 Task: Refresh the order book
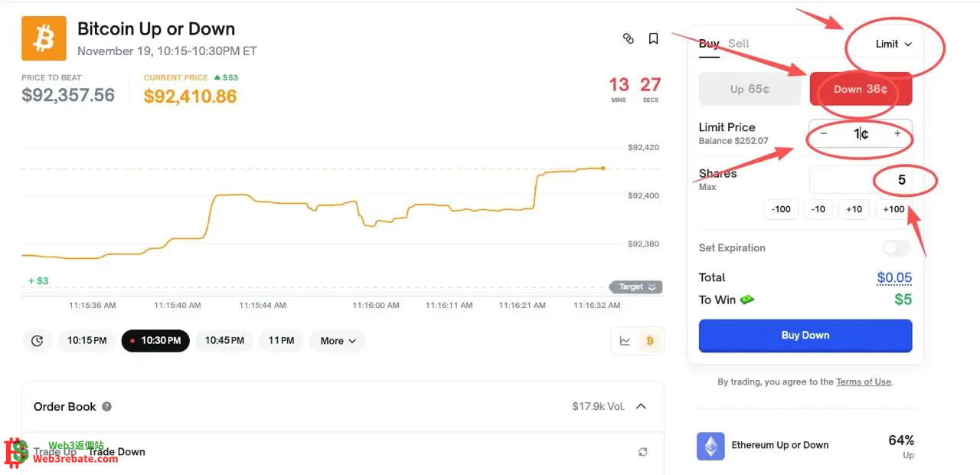point(643,452)
